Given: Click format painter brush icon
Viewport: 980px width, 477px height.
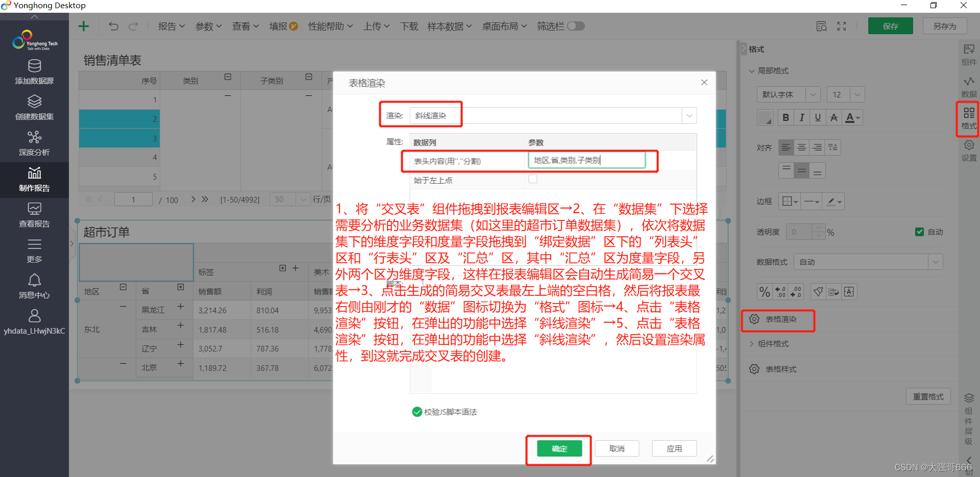Looking at the screenshot, I should 818,292.
